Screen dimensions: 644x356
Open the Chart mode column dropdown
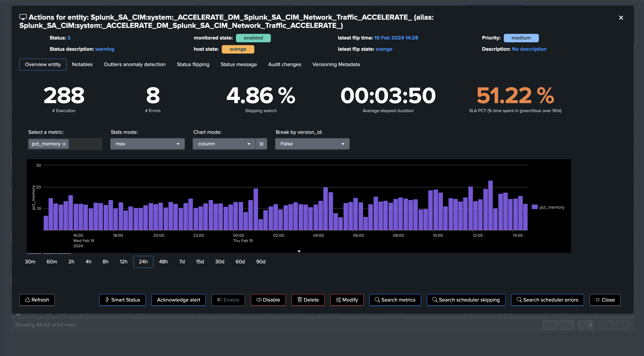224,144
